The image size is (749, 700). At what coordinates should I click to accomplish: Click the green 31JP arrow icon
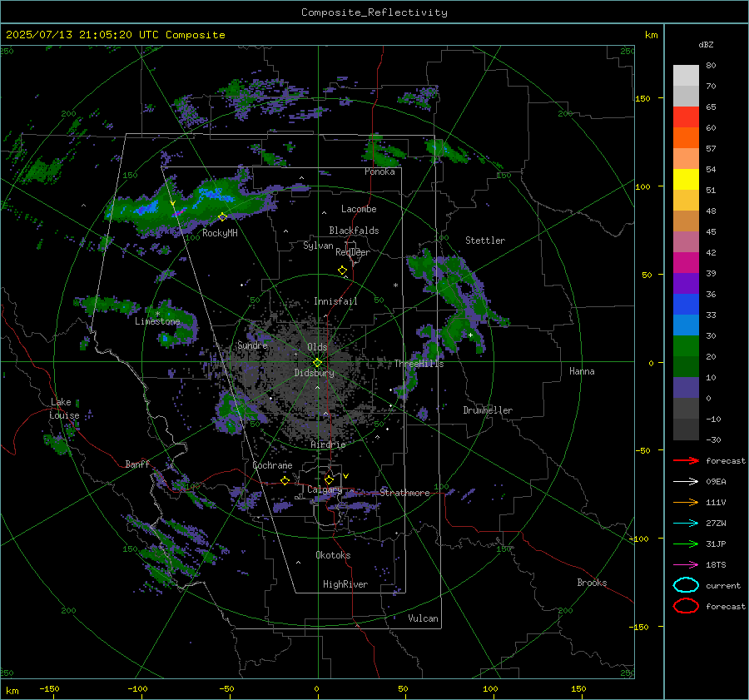(x=686, y=544)
